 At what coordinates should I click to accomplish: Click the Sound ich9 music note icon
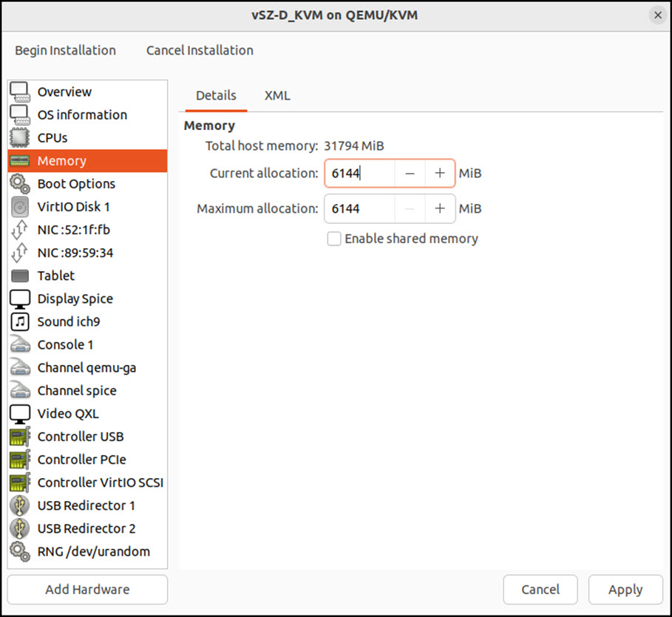20,321
